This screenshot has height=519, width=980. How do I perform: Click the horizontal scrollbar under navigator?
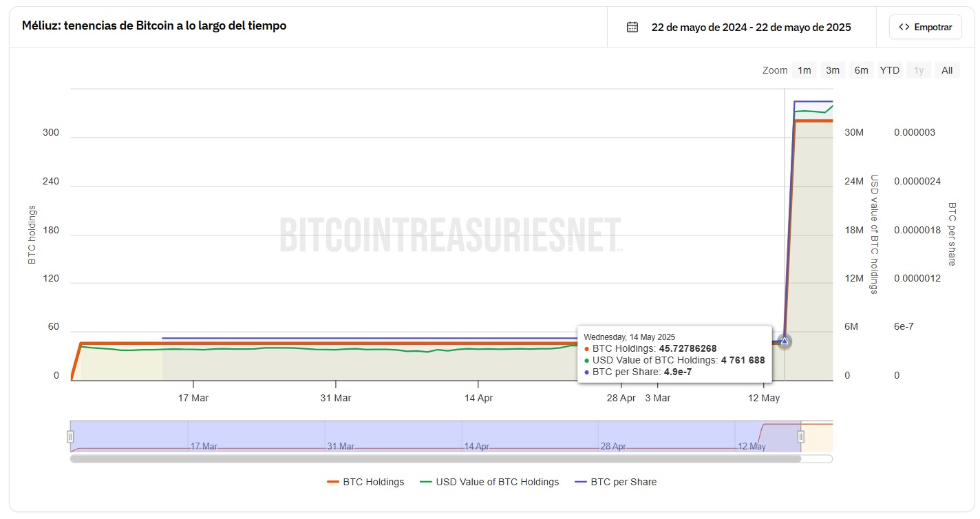pos(436,458)
